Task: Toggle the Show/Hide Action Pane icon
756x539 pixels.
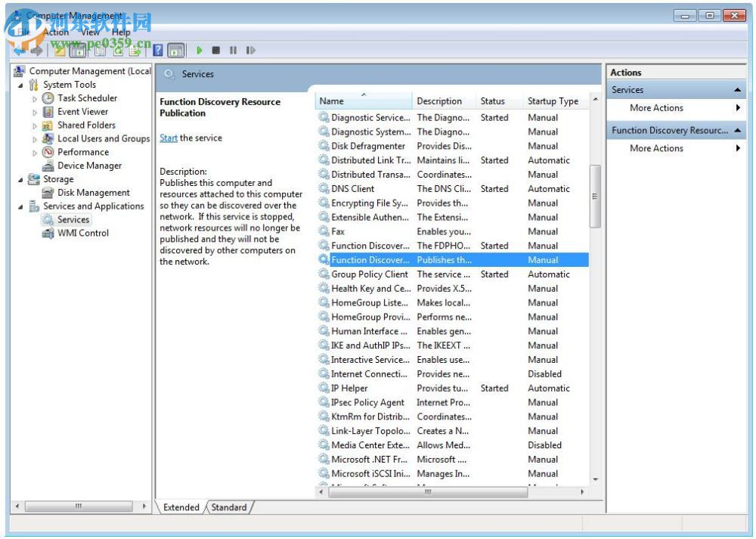Action: click(x=175, y=50)
